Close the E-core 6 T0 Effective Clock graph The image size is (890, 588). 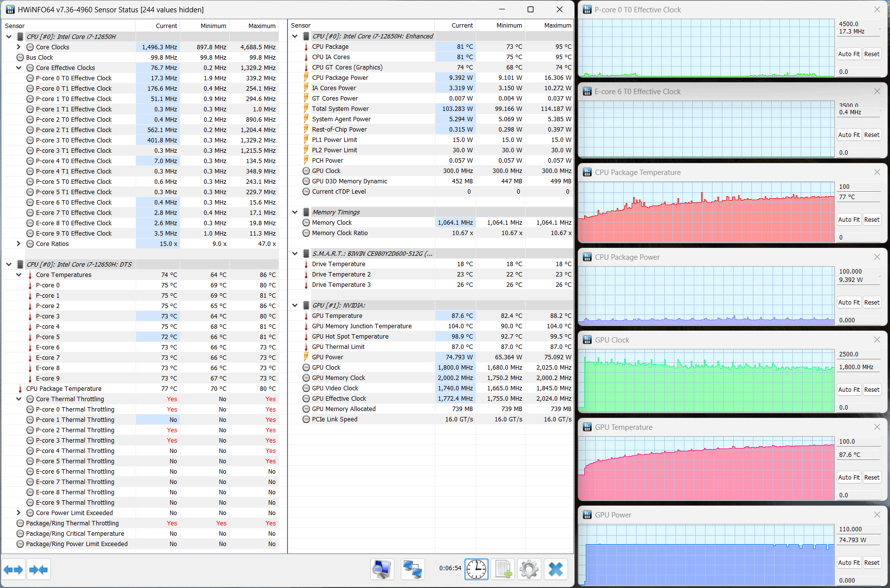(877, 92)
